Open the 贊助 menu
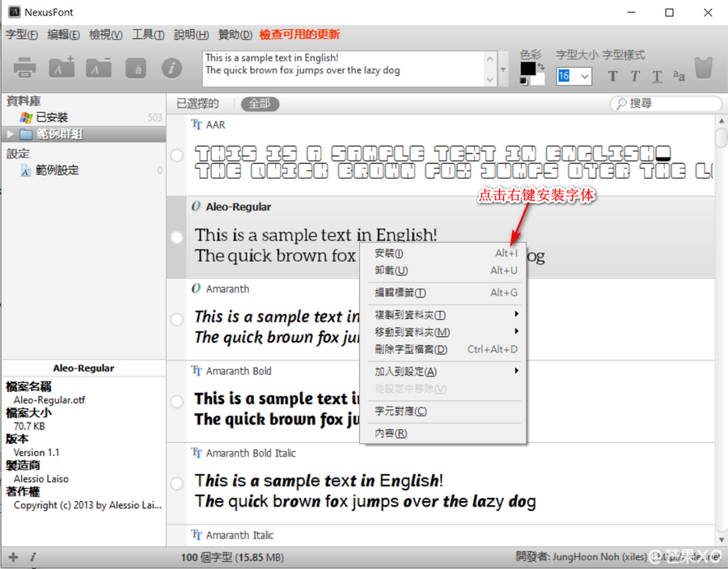The height and width of the screenshot is (569, 728). click(235, 35)
